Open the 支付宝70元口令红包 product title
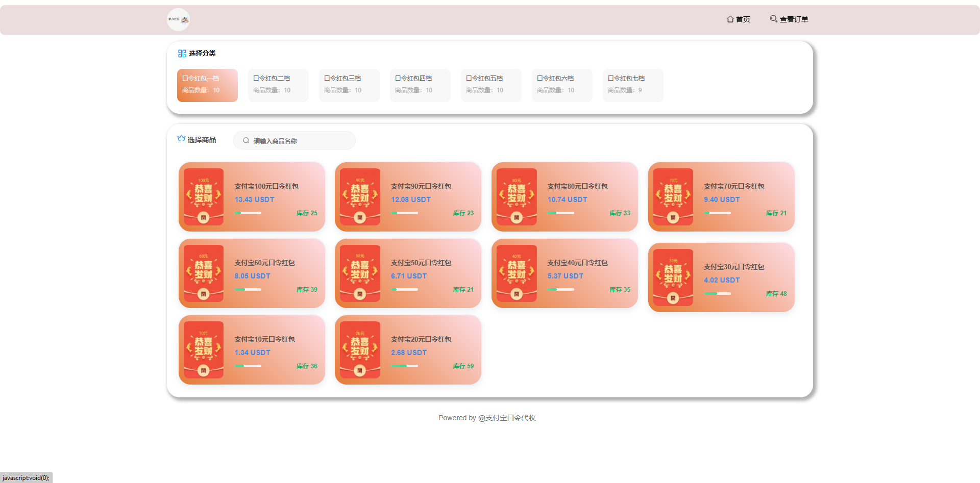This screenshot has width=980, height=483. click(734, 186)
